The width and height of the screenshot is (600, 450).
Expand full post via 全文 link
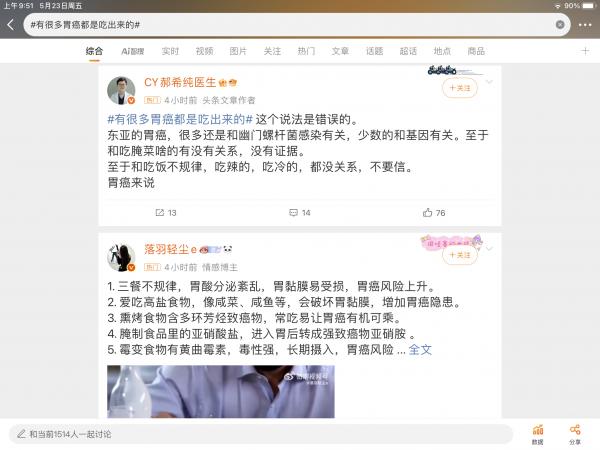[x=420, y=349]
